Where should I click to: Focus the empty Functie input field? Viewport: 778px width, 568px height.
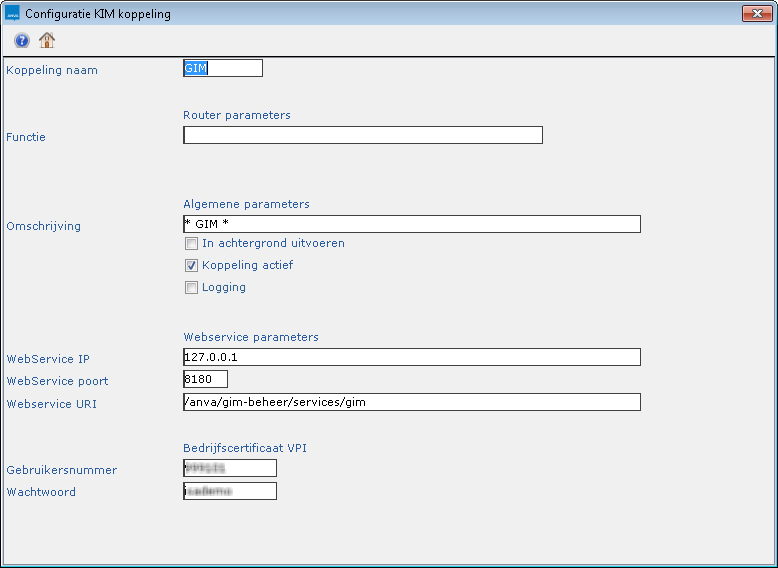pyautogui.click(x=362, y=135)
